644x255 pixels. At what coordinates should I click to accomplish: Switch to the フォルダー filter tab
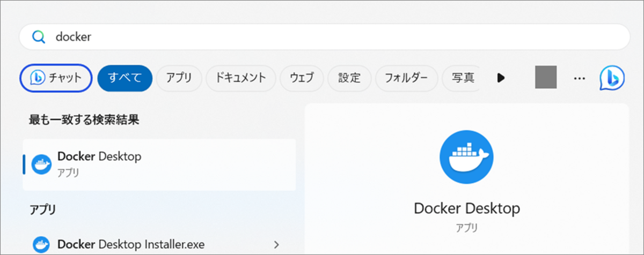tap(406, 78)
